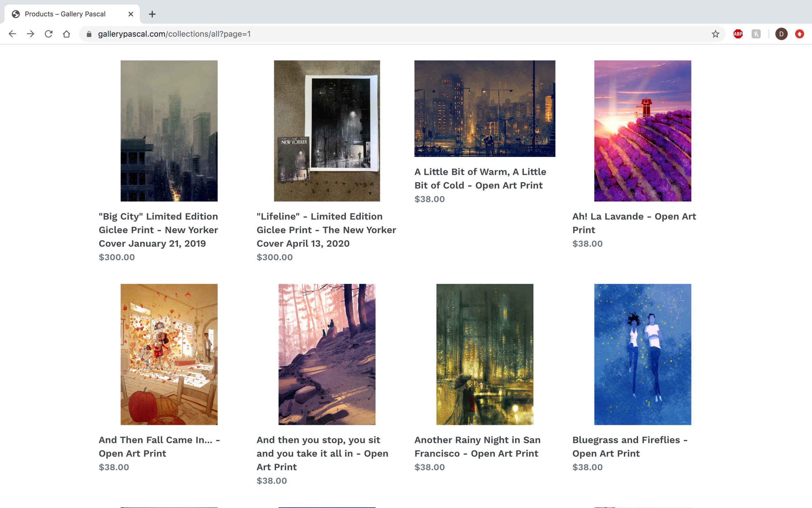Click the Bluegrass and Fireflies thumbnail image
The width and height of the screenshot is (812, 508).
[x=642, y=354]
